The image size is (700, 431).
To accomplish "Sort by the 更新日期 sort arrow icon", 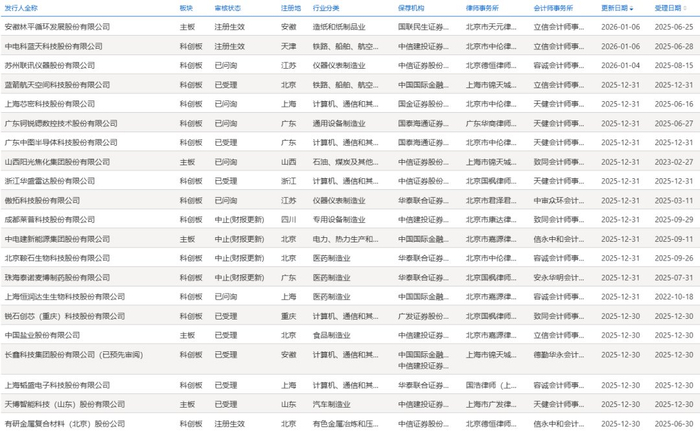I will point(631,8).
